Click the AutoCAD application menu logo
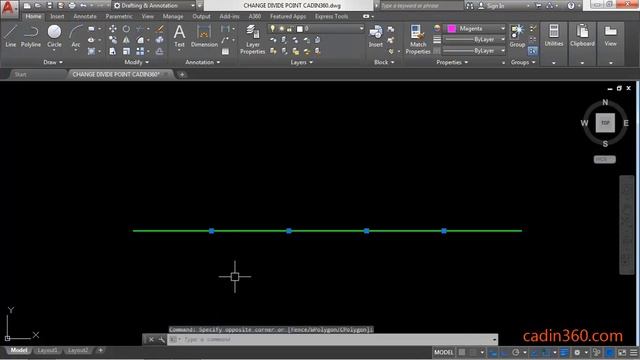 pos(9,8)
